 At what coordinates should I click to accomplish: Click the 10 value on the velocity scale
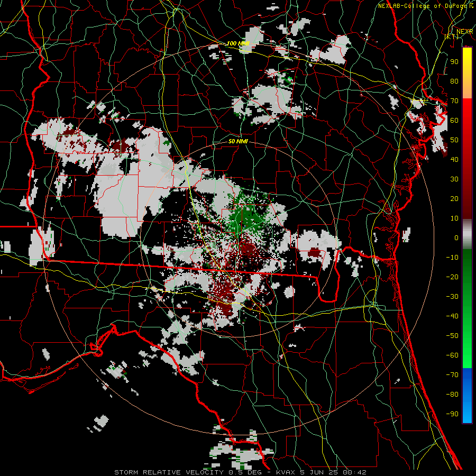point(454,218)
